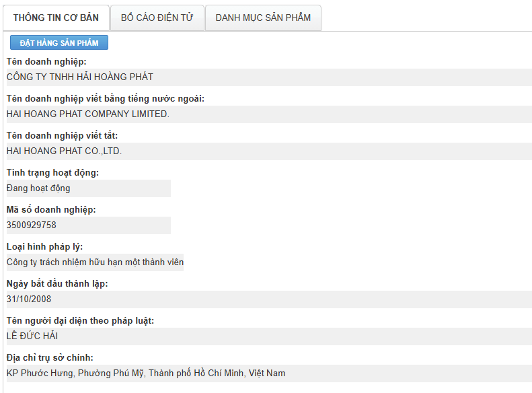Open the BÁO CÁO ĐIỆN TỬ tab

pyautogui.click(x=157, y=17)
